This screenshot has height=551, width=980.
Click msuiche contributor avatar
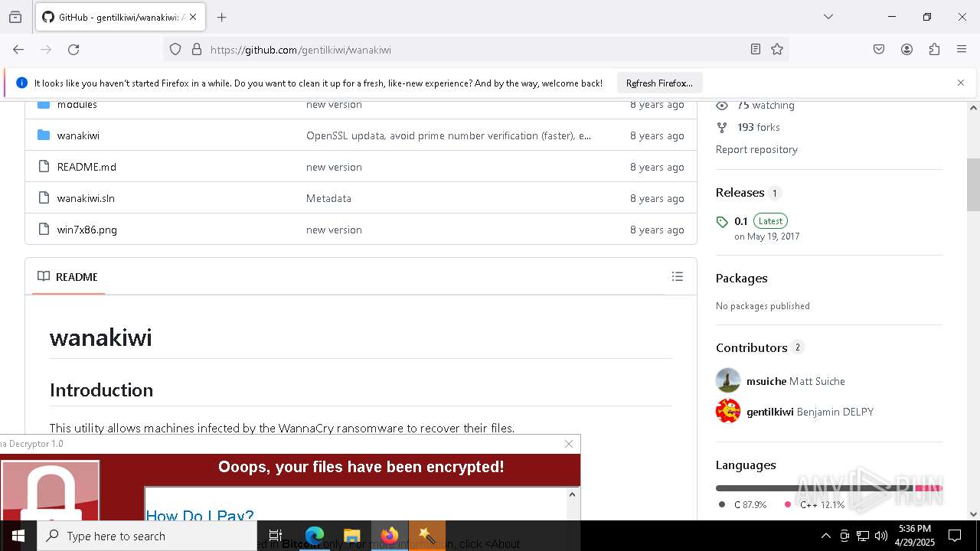[x=728, y=380]
